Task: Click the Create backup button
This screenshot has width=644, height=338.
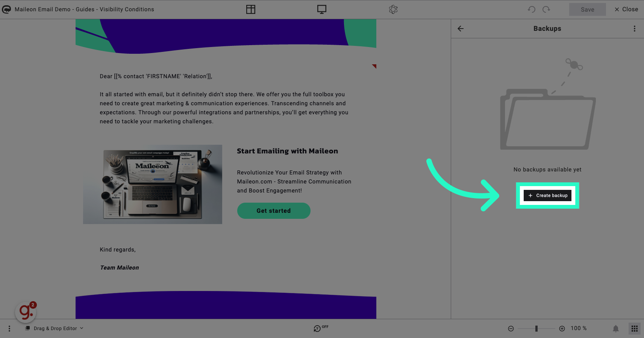Action: [548, 196]
